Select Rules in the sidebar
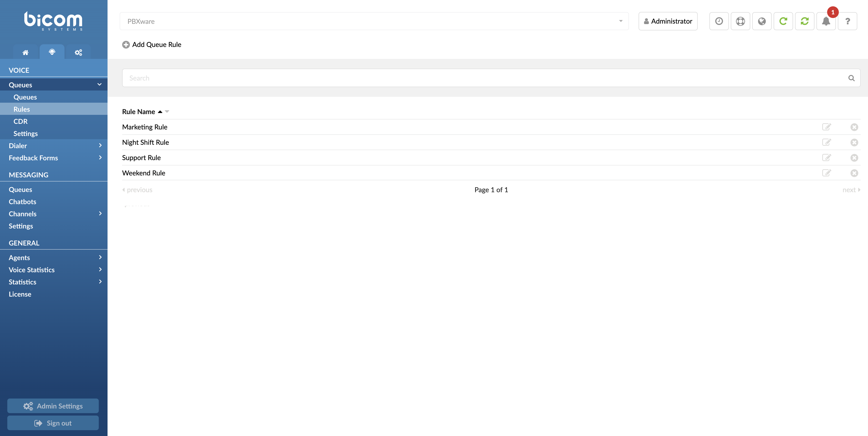 [x=54, y=109]
